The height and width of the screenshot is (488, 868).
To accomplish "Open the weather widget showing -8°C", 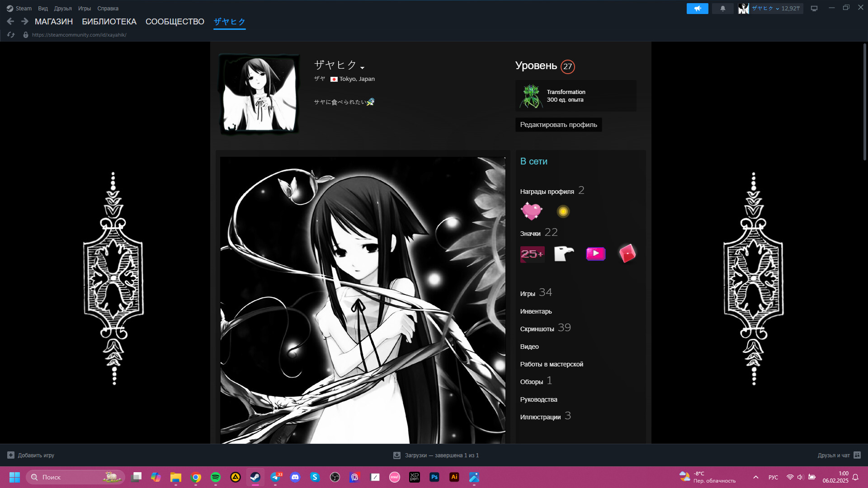I will coord(708,477).
